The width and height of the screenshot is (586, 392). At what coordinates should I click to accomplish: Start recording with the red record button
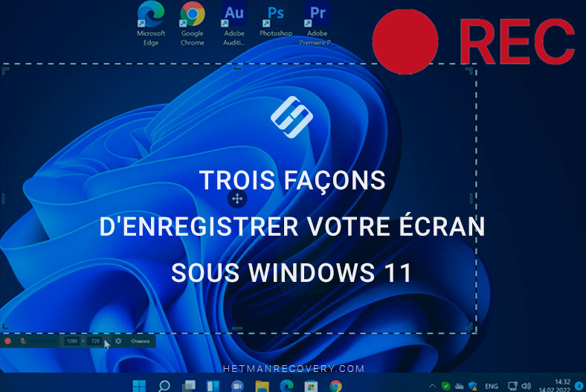(x=7, y=341)
